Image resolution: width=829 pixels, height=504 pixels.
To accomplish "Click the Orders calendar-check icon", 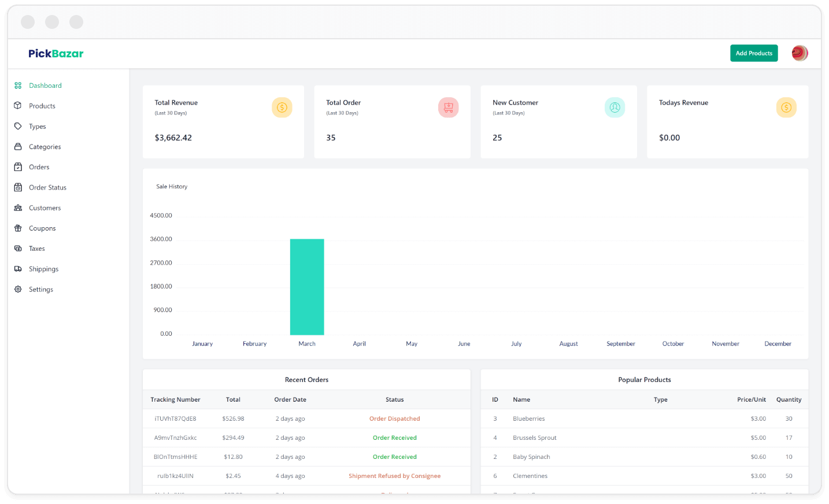I will pos(18,167).
